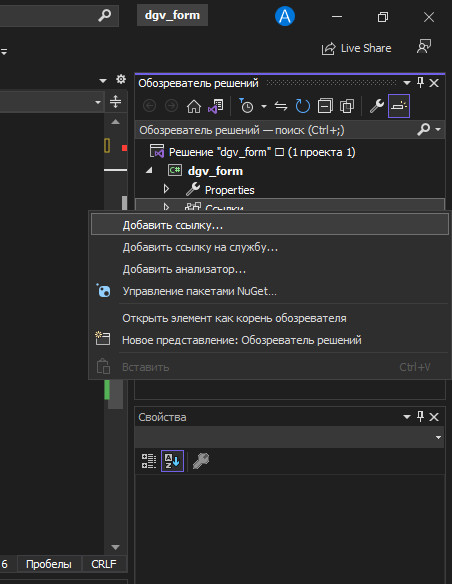
Task: Click the Home icon in Solution Explorer toolbar
Action: pyautogui.click(x=194, y=107)
